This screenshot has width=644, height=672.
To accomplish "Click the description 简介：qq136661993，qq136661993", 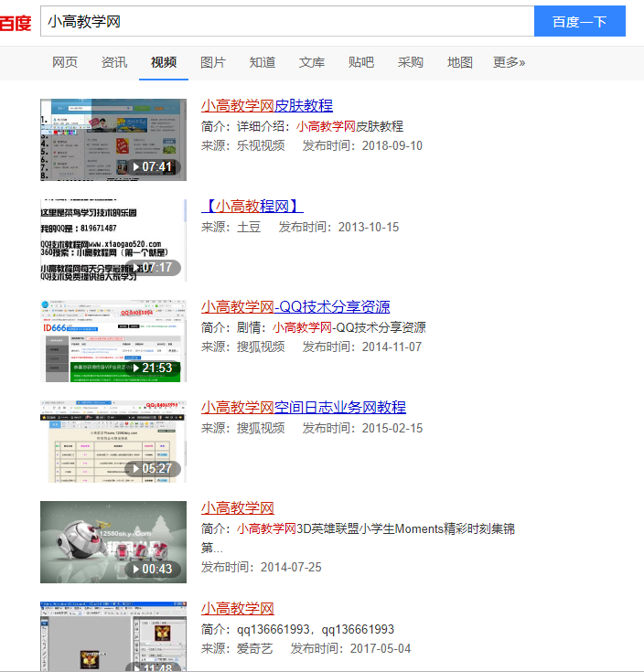I will tap(297, 629).
